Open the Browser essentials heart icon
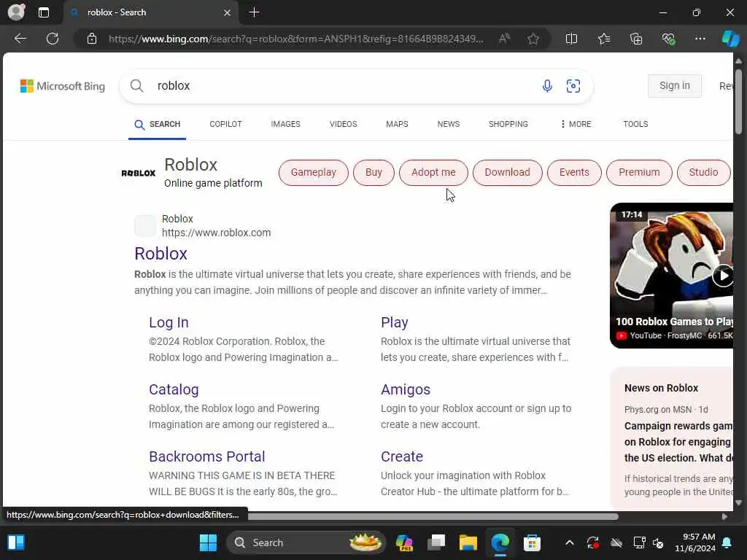Image resolution: width=747 pixels, height=560 pixels. point(668,39)
